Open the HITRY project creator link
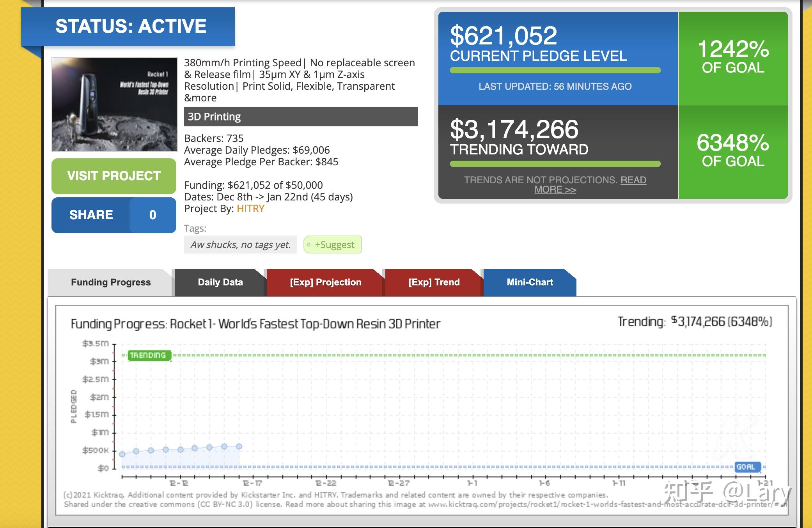This screenshot has height=528, width=812. [x=250, y=209]
